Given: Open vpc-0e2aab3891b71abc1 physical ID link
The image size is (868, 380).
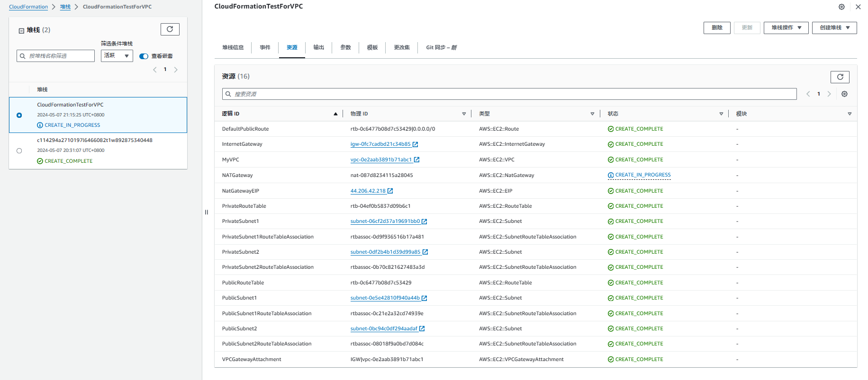Looking at the screenshot, I should point(381,160).
